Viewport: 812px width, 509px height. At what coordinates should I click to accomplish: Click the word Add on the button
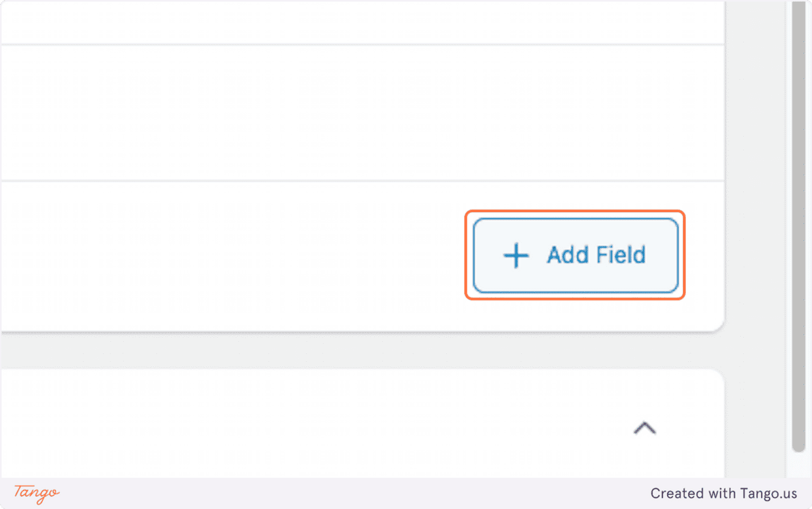[568, 255]
